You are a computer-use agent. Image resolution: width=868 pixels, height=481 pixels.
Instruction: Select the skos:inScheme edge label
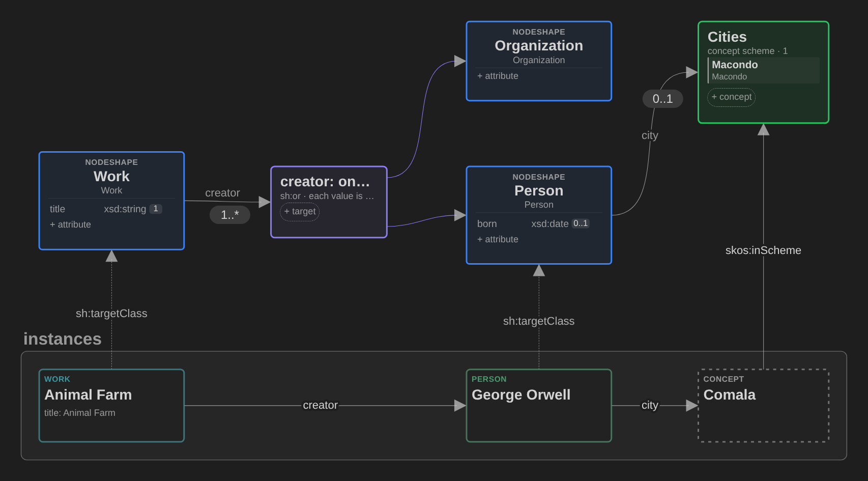coord(763,250)
